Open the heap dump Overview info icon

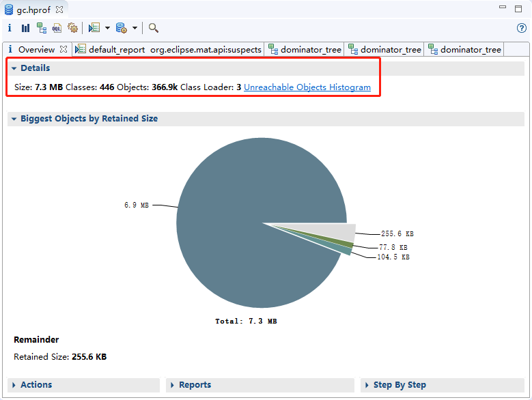pyautogui.click(x=10, y=28)
